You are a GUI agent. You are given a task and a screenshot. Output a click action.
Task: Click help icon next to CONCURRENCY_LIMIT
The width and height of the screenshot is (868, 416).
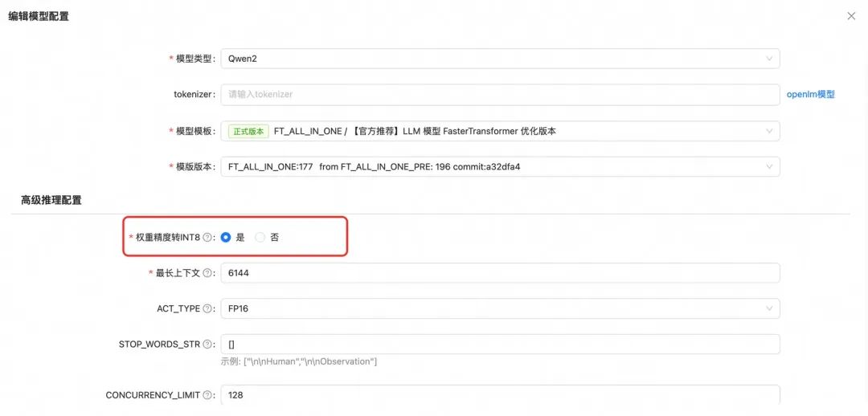pos(207,396)
